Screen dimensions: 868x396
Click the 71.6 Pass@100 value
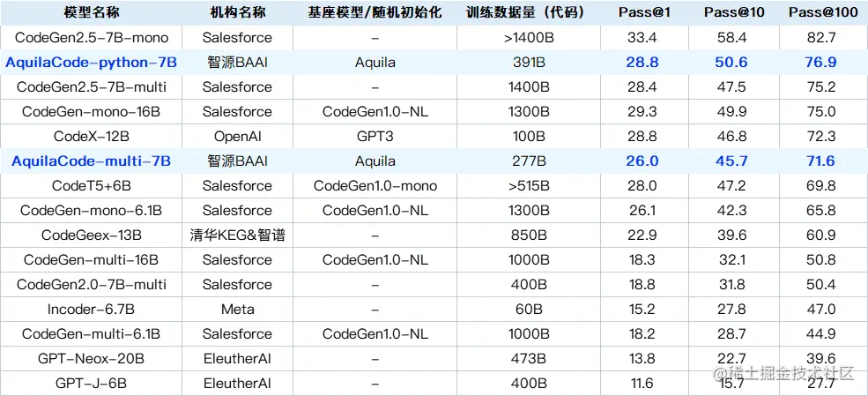[821, 161]
